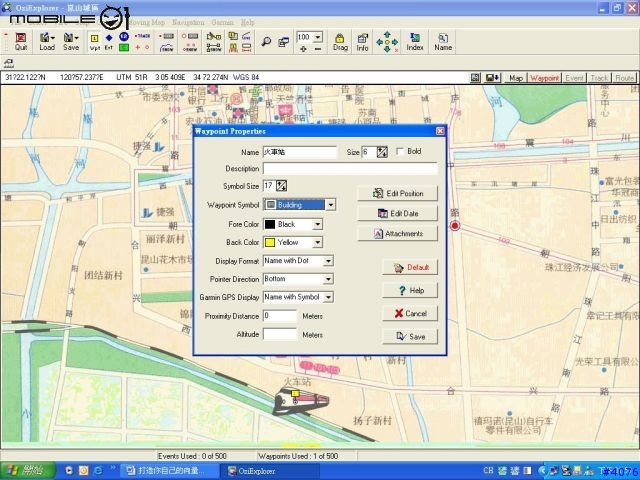This screenshot has width=640, height=480.
Task: Open the Index map toolbar icon
Action: coord(415,42)
